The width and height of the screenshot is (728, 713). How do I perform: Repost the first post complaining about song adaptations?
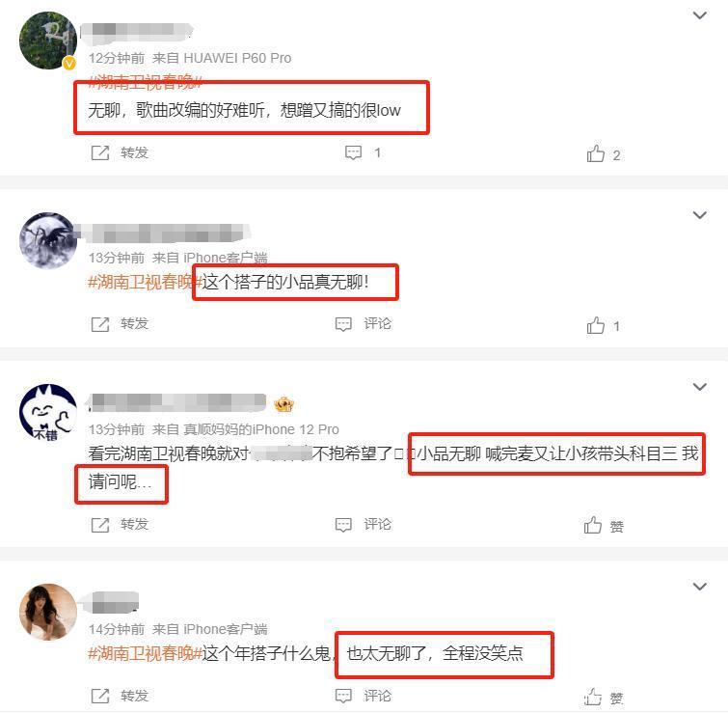pyautogui.click(x=120, y=152)
